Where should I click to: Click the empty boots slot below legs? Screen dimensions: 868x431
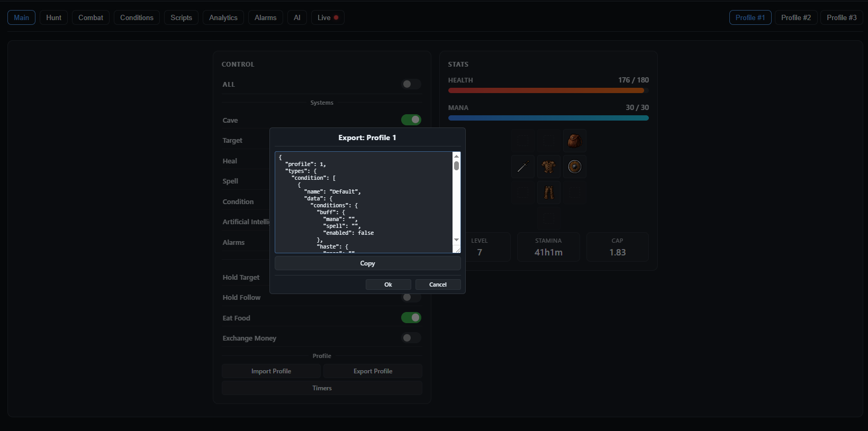(x=549, y=218)
